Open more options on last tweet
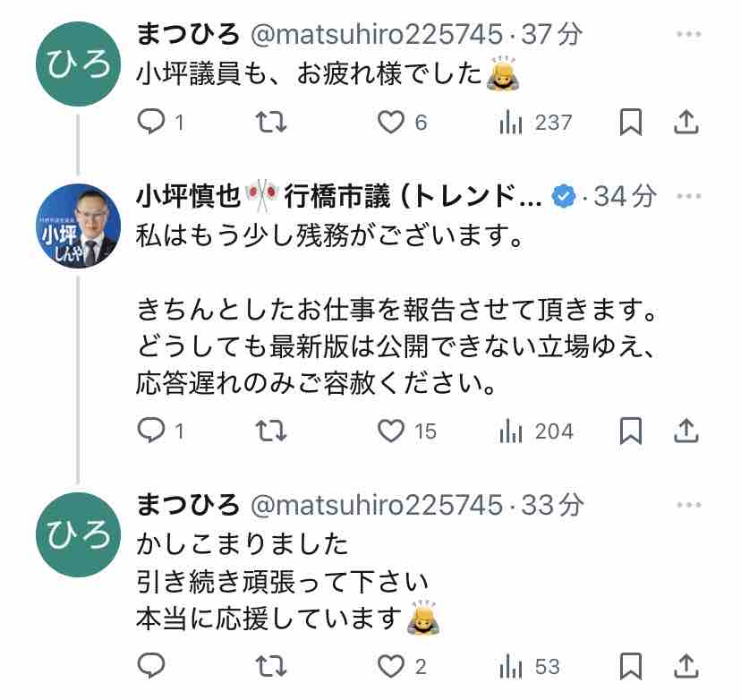Screen dimensions: 741x700 [x=688, y=505]
